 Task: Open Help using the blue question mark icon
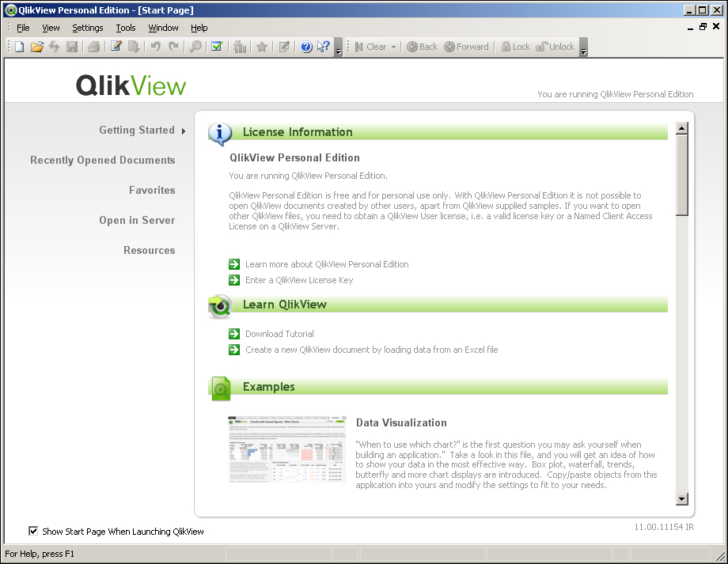point(305,46)
